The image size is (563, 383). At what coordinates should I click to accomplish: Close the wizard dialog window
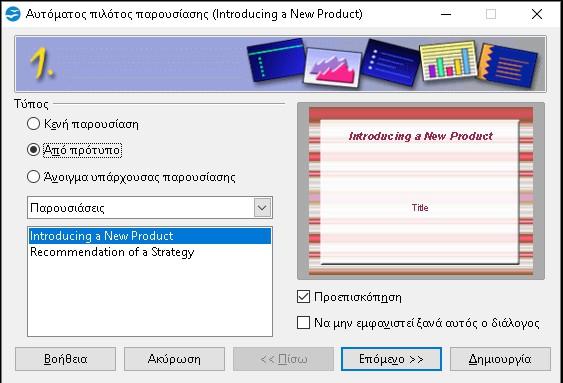pos(537,14)
